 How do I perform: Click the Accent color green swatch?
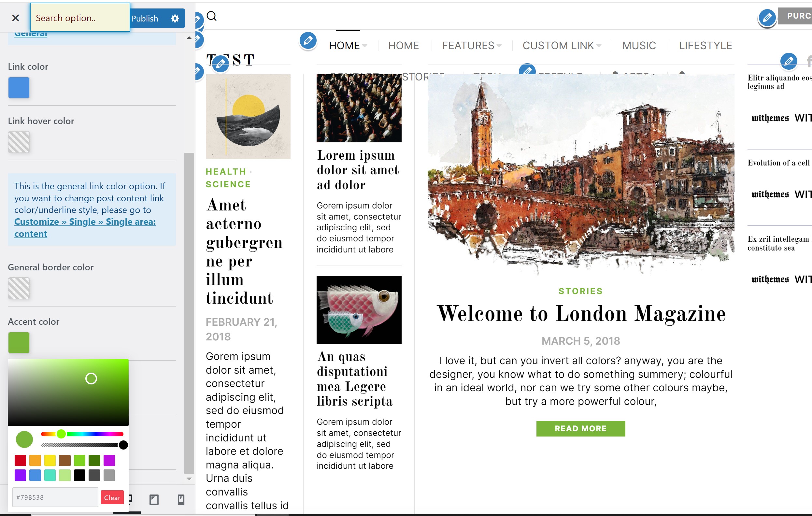[x=19, y=343]
